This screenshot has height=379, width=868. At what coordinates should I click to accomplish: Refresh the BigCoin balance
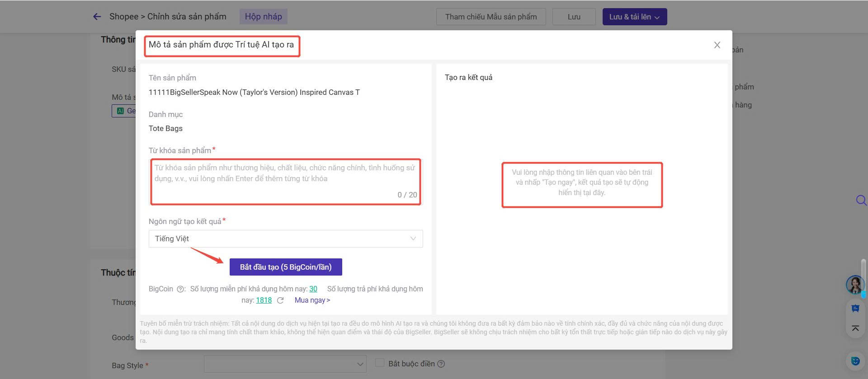[x=280, y=300]
